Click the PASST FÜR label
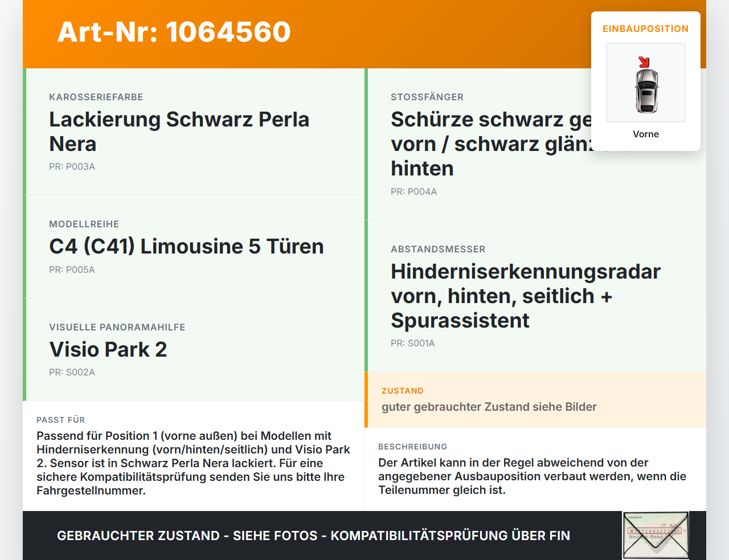This screenshot has height=560, width=729. [x=60, y=420]
